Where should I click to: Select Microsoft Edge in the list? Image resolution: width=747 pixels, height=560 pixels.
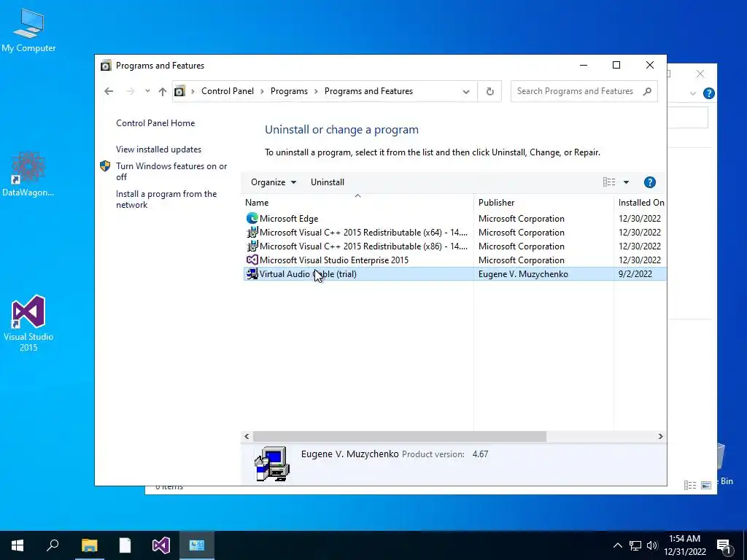tap(454, 219)
